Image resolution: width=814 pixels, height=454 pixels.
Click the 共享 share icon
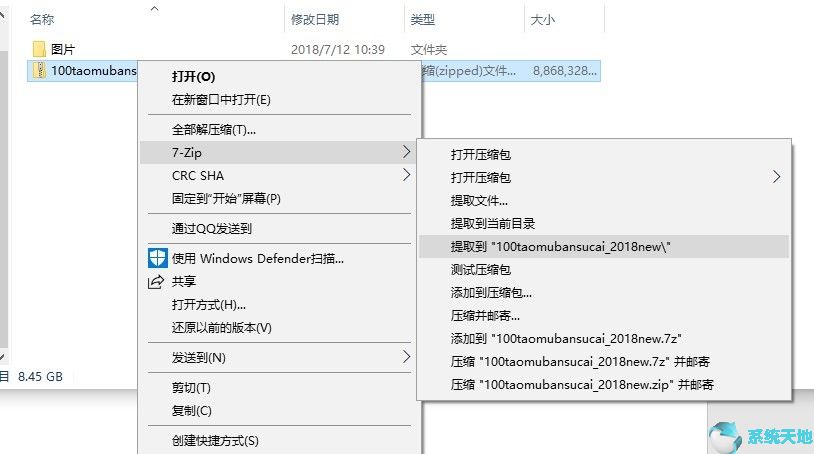coord(156,282)
